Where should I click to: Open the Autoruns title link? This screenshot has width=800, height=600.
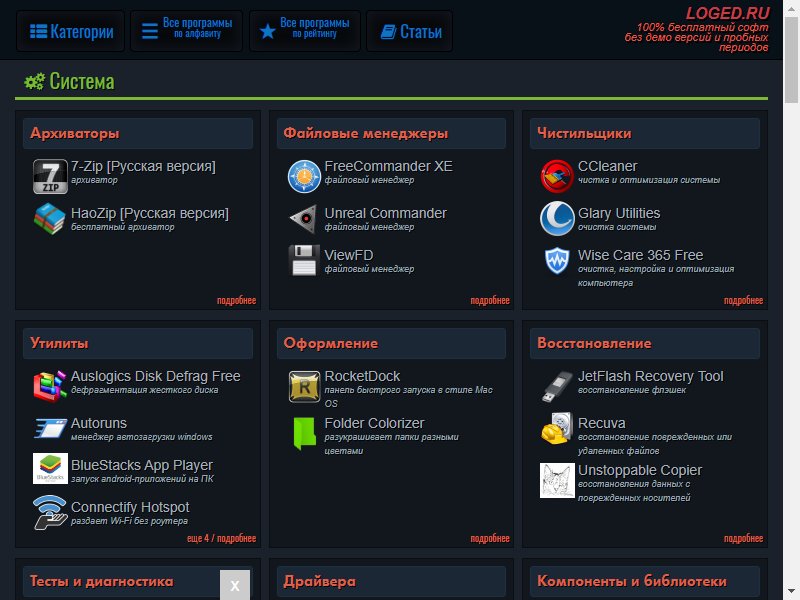[x=99, y=423]
